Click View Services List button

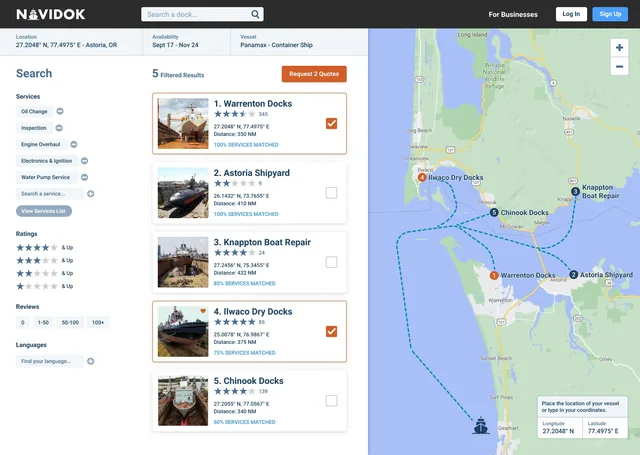click(x=44, y=211)
